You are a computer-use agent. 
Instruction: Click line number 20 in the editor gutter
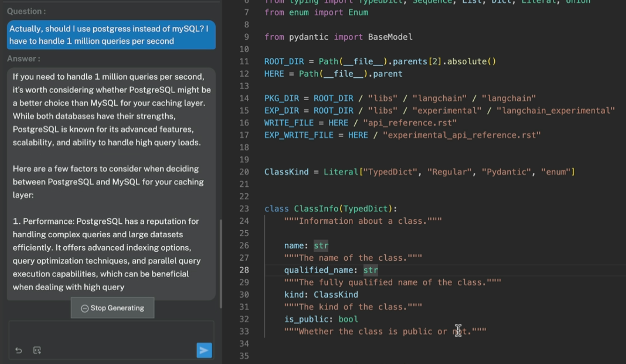click(x=244, y=172)
